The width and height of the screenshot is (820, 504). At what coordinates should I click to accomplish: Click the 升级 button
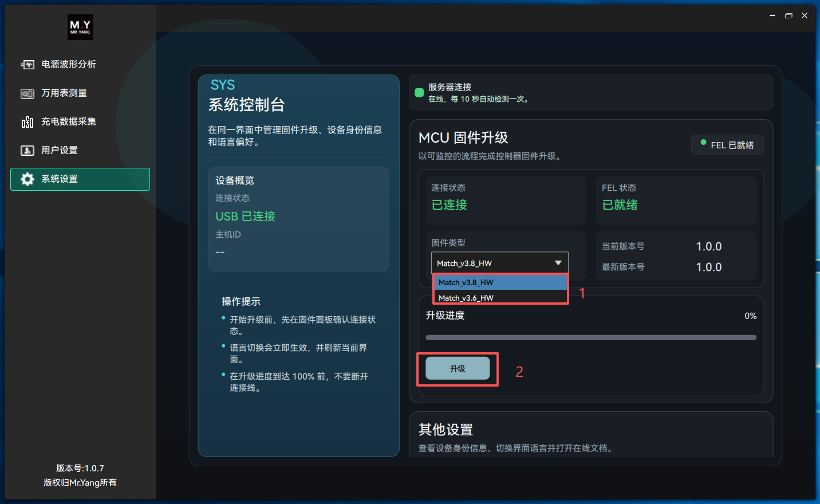(458, 368)
